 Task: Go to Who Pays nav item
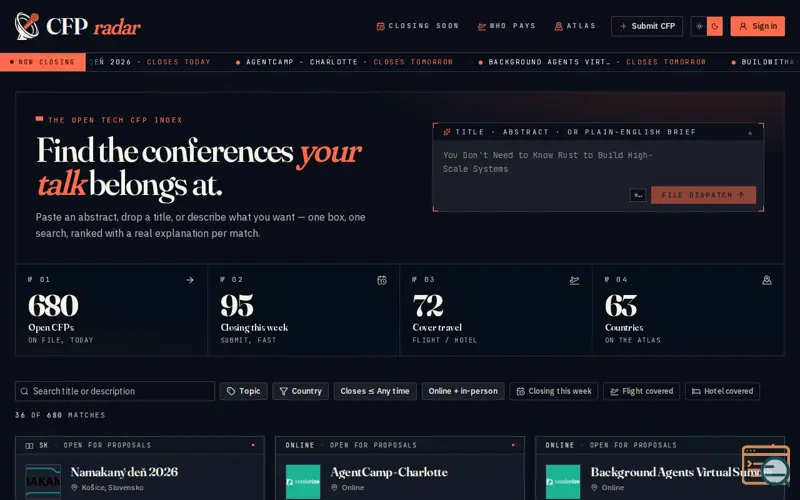pyautogui.click(x=506, y=26)
